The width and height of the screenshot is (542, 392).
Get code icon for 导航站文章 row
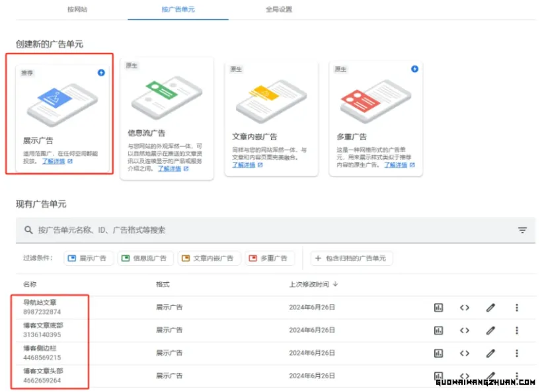click(465, 307)
